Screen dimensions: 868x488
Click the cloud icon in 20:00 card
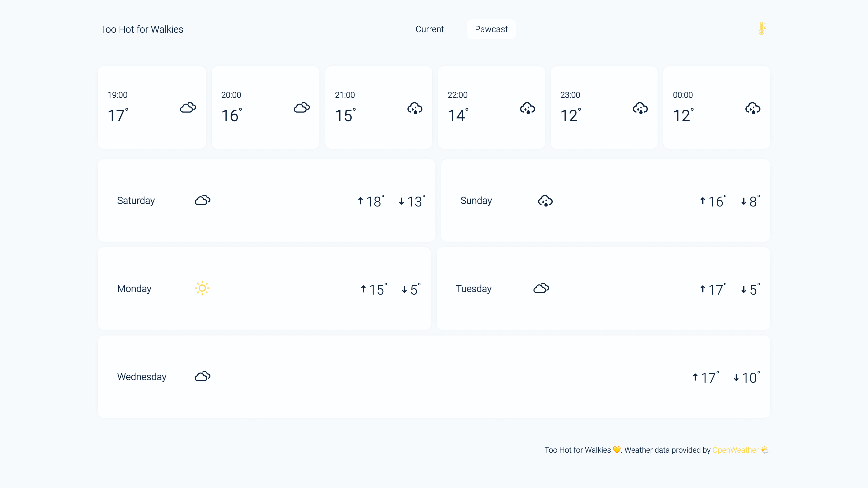(302, 108)
